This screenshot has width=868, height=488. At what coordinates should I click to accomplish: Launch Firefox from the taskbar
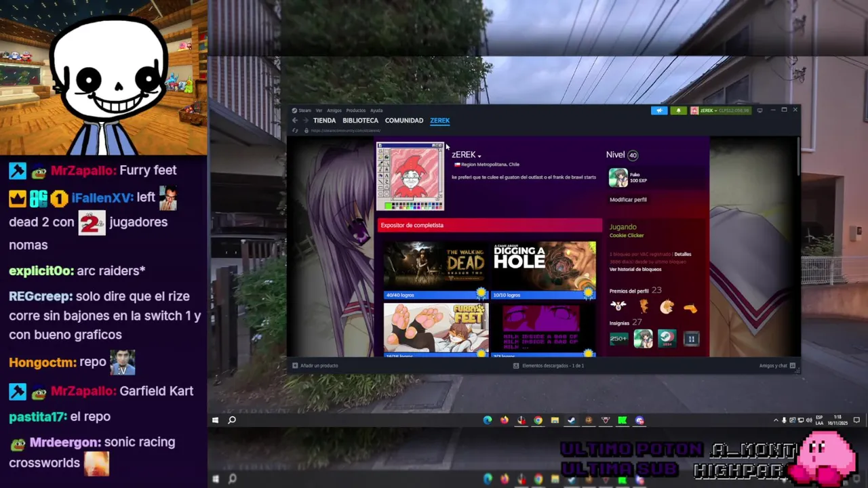[504, 420]
